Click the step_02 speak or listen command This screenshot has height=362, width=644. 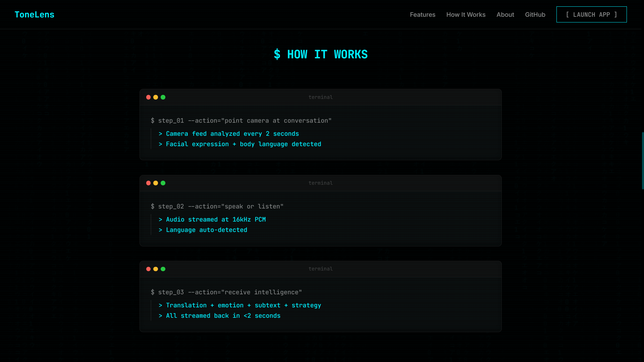pos(217,206)
